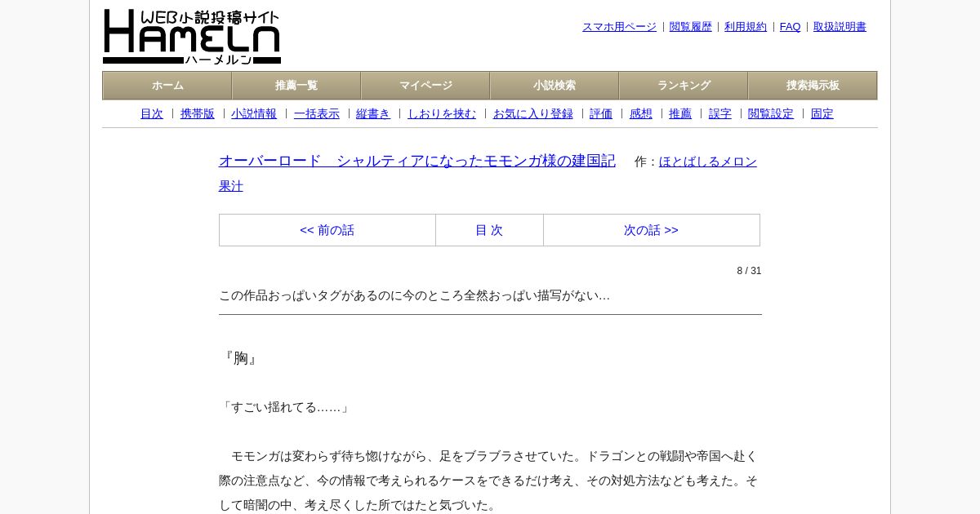Image resolution: width=980 pixels, height=514 pixels.
Task: Click the line 「すごい揺れてる……」
Action: (x=286, y=407)
